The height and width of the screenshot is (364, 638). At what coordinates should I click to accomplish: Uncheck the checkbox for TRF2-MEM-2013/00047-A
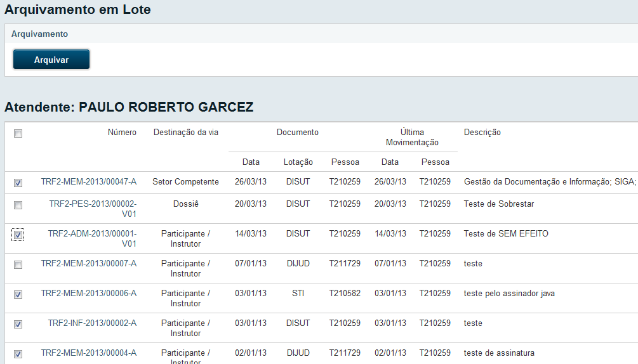coord(18,183)
